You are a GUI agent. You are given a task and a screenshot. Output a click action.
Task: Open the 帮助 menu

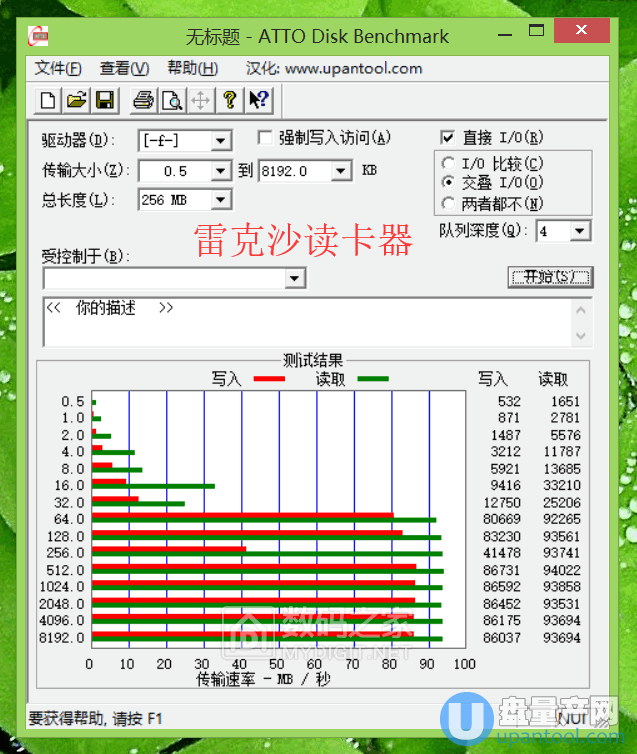pos(192,69)
